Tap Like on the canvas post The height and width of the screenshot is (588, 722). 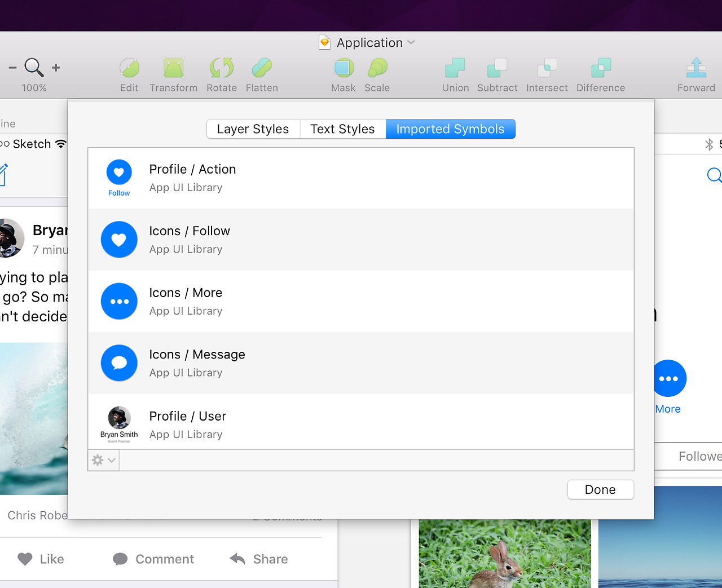tap(41, 559)
